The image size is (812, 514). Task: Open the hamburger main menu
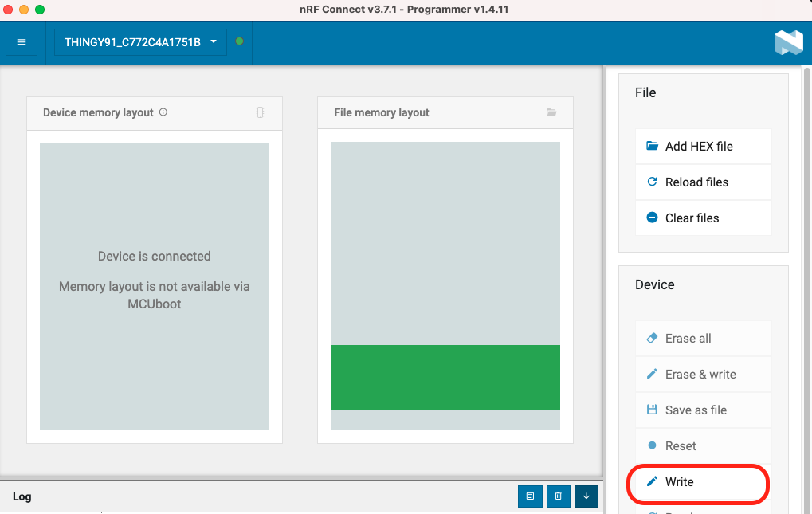(22, 42)
